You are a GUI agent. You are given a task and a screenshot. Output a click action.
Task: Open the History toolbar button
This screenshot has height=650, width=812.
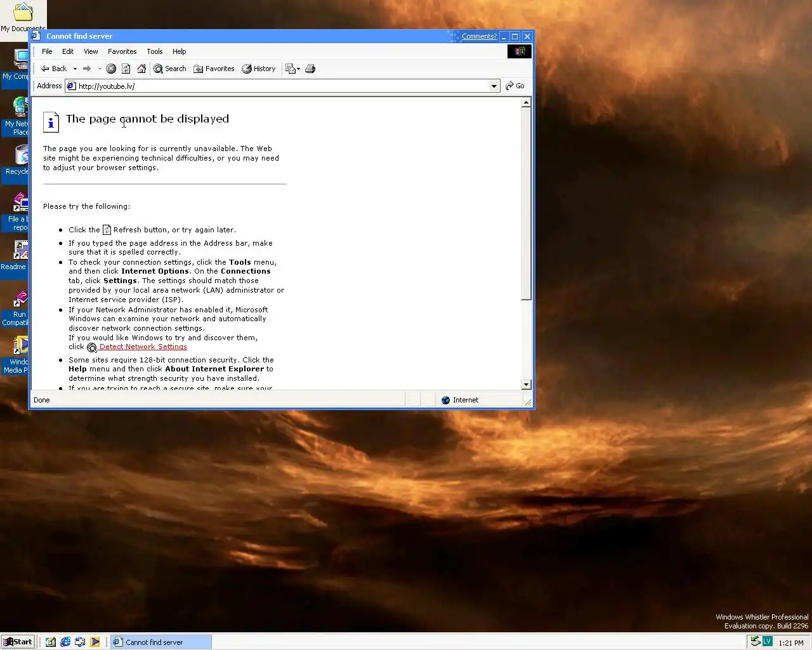(x=259, y=69)
